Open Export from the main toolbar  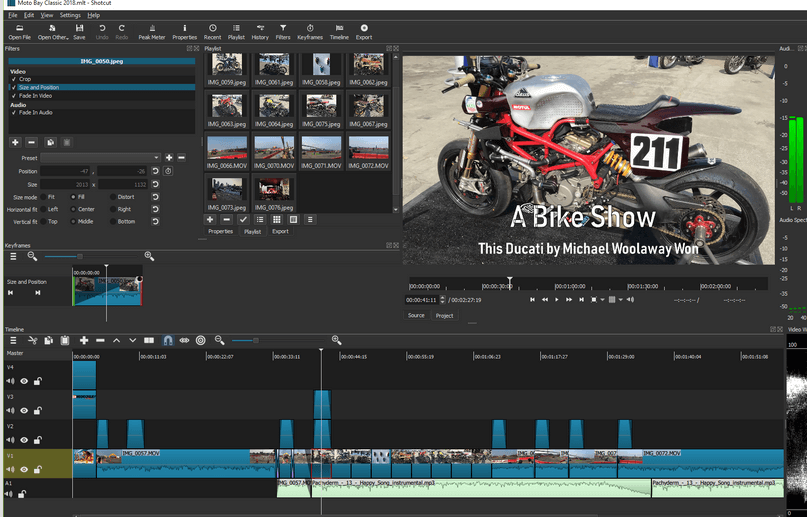pos(364,32)
